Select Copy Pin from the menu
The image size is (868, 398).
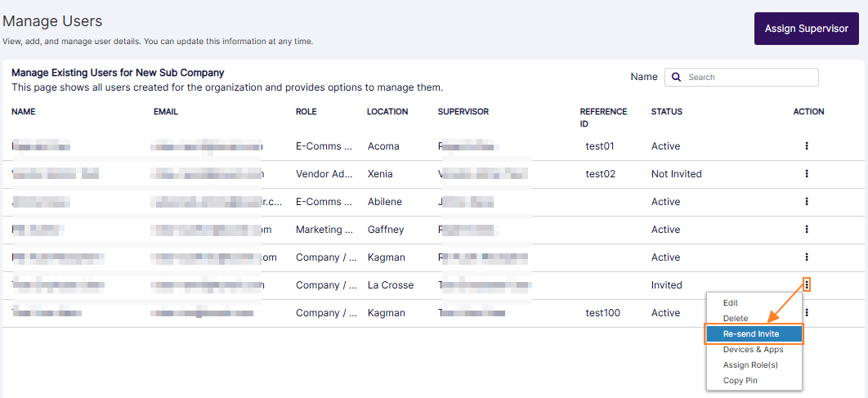[740, 381]
